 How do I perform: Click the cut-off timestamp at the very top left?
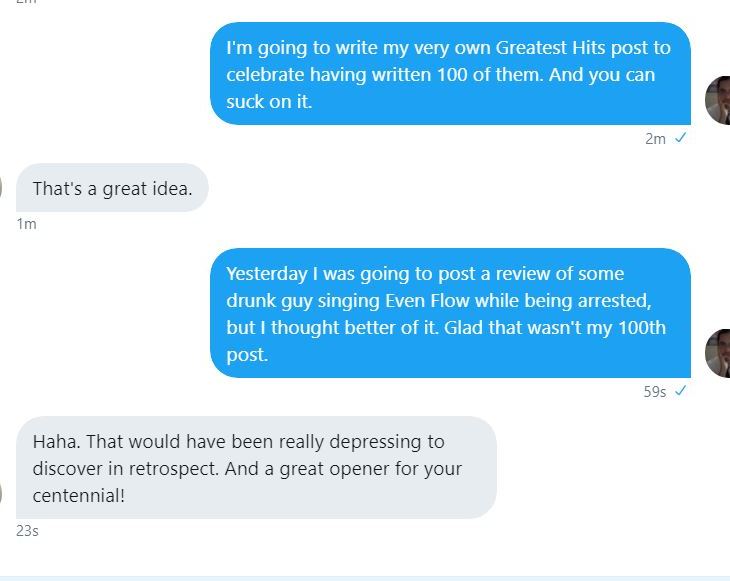coord(26,2)
